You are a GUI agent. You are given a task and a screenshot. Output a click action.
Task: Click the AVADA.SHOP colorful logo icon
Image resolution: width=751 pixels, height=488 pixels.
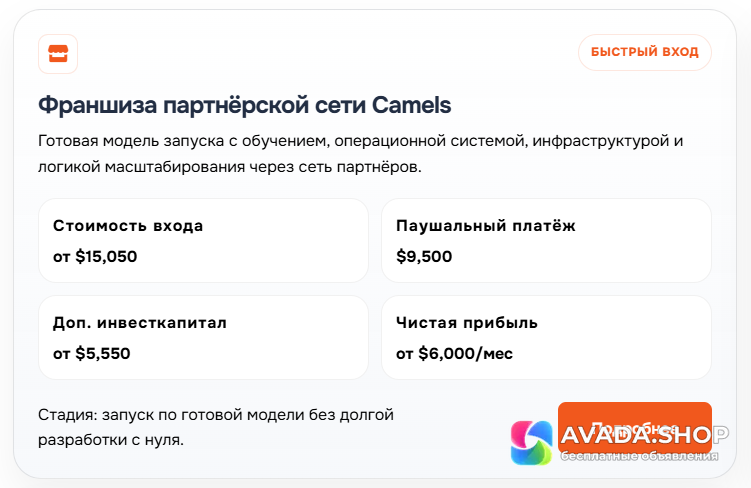pyautogui.click(x=531, y=442)
